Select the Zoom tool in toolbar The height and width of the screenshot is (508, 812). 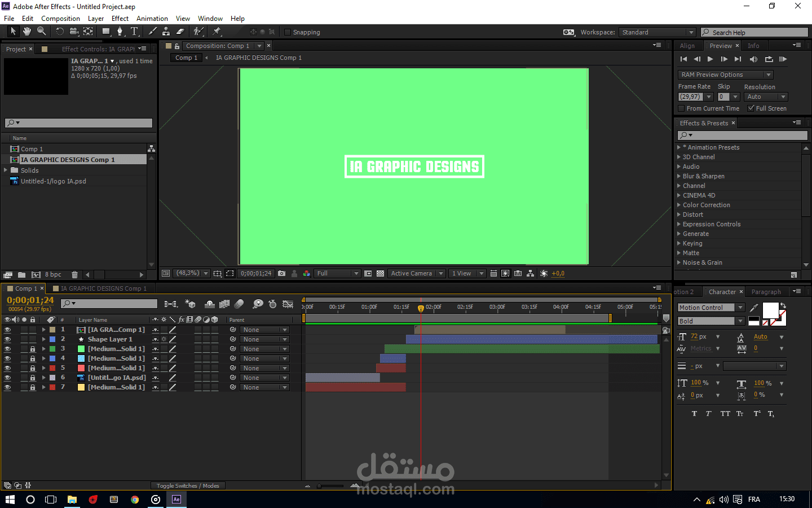(41, 32)
